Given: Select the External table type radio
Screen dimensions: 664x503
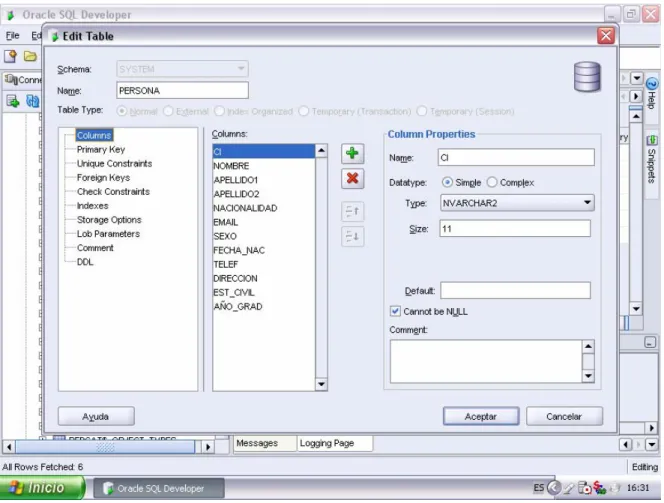Looking at the screenshot, I should point(168,111).
